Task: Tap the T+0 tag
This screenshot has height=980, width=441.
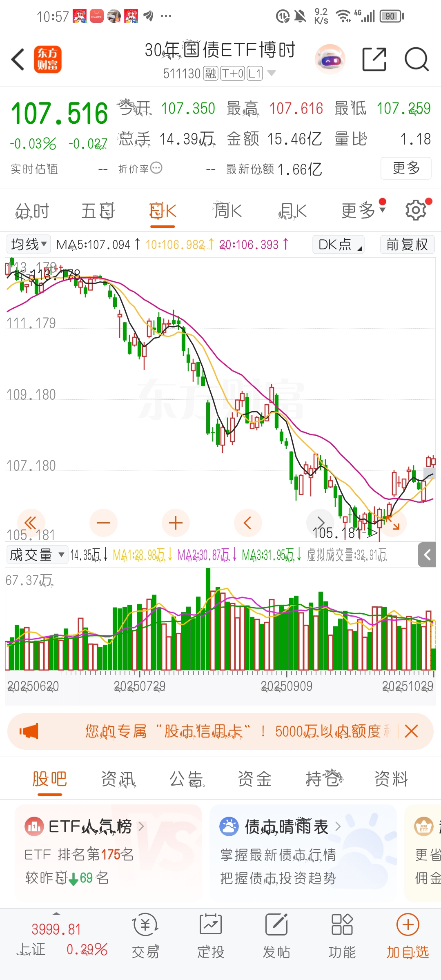Action: [233, 73]
